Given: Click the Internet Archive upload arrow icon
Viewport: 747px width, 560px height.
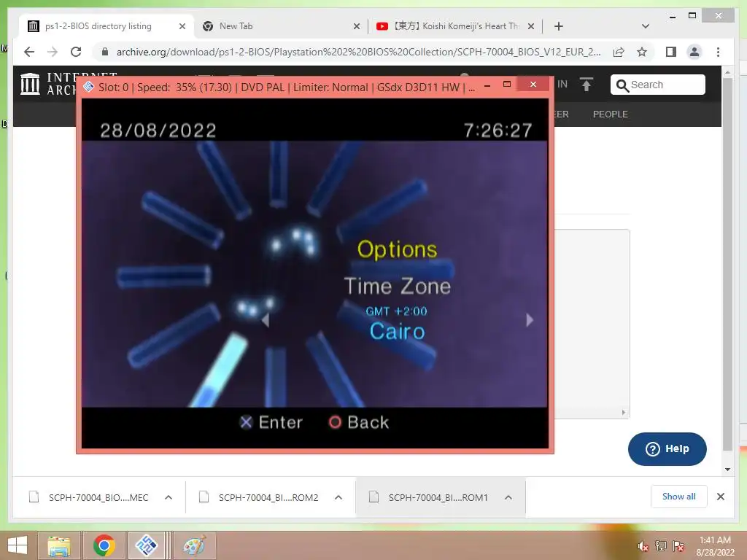Looking at the screenshot, I should 587,85.
